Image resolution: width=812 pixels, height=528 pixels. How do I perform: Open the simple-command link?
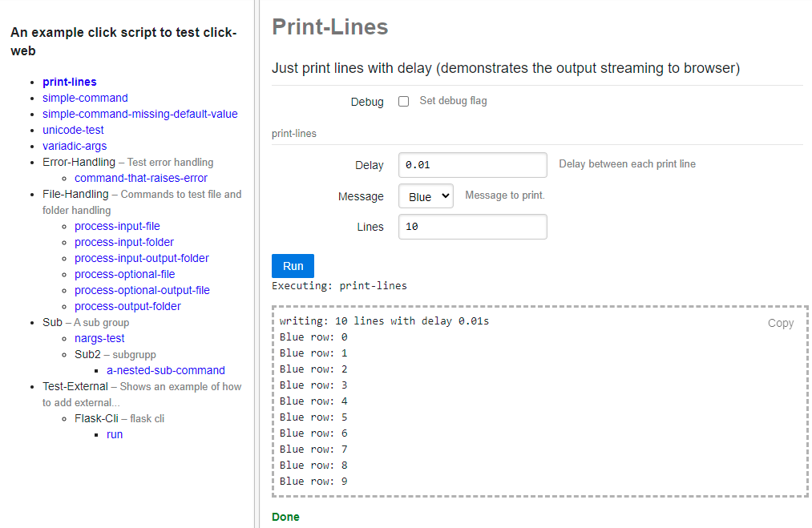coord(85,98)
